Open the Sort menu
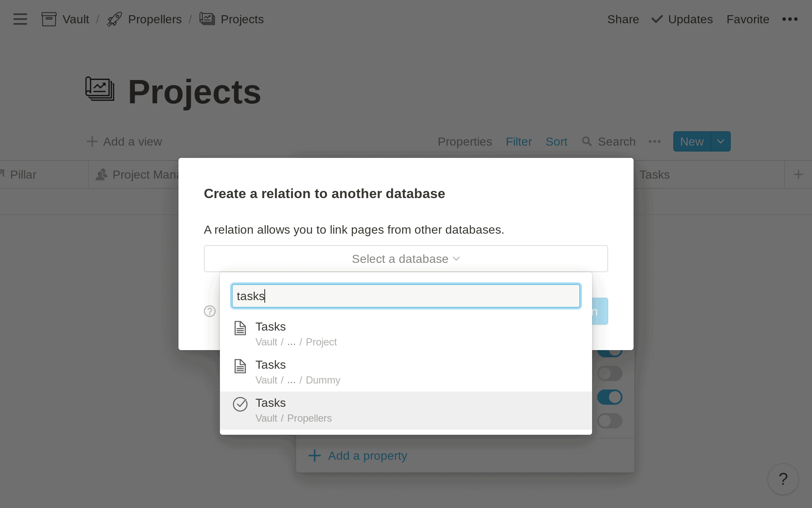This screenshot has height=508, width=812. (x=556, y=141)
